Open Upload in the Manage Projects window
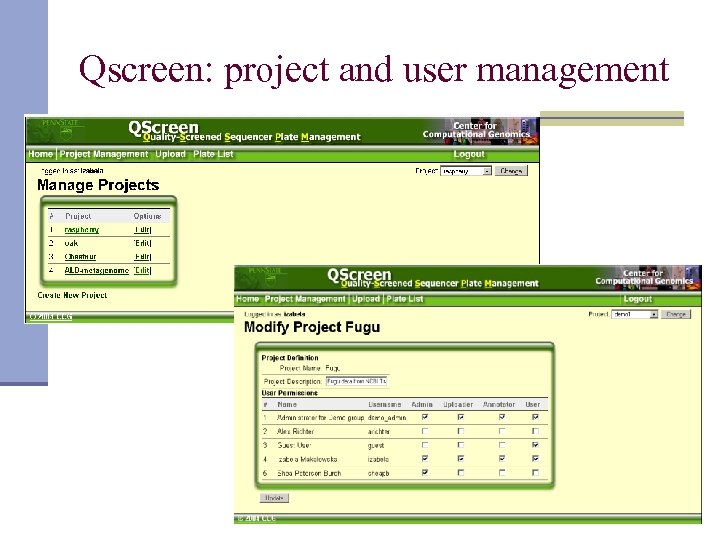Screen dimensions: 720x540 170,154
